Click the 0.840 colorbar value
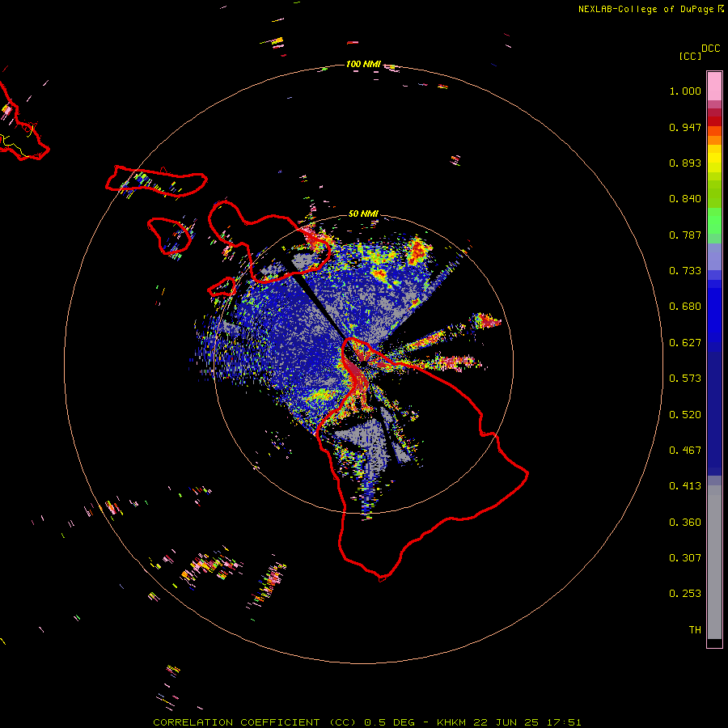 coord(685,199)
